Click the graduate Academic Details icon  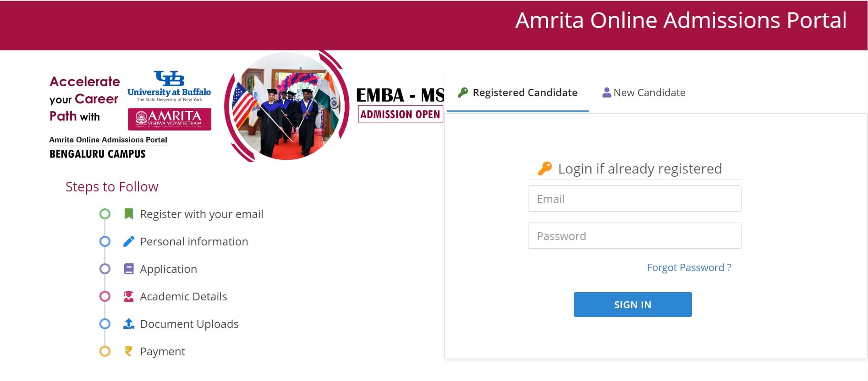click(129, 296)
